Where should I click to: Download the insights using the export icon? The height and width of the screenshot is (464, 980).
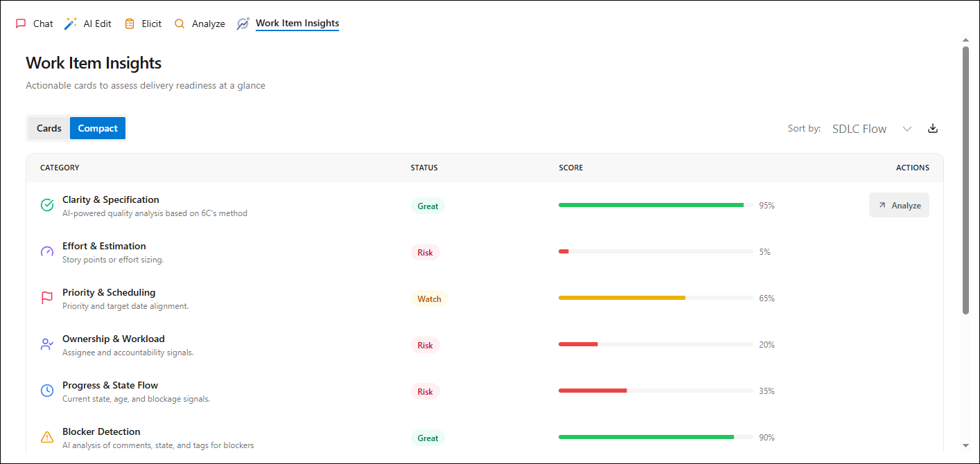point(933,128)
